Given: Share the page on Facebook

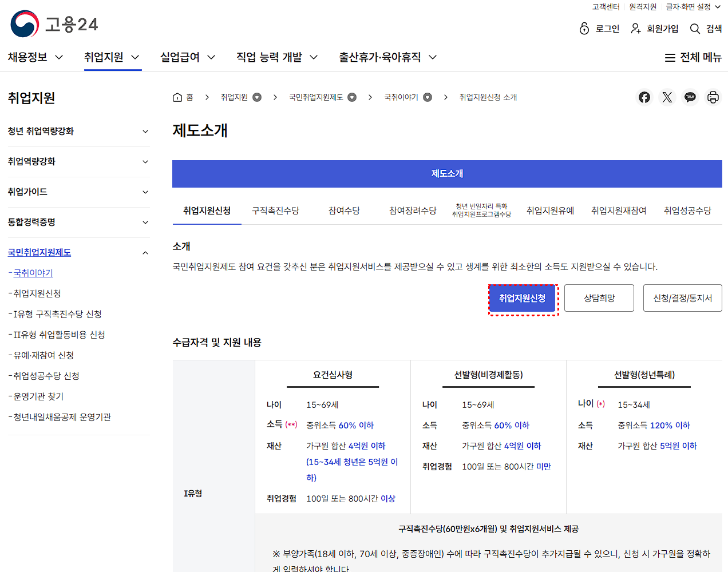Looking at the screenshot, I should tap(644, 97).
